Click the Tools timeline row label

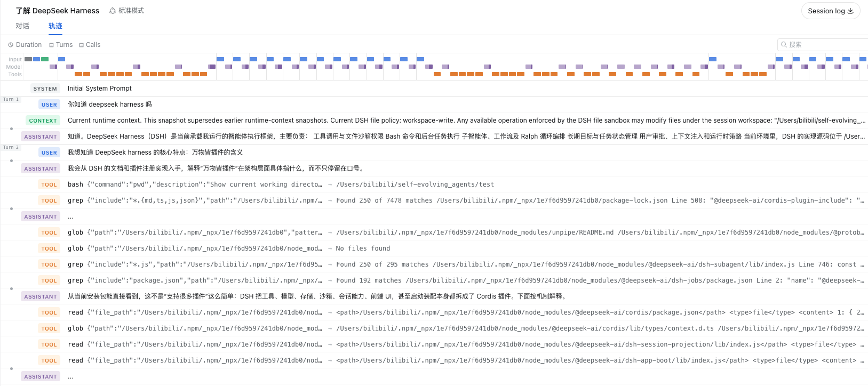point(15,75)
